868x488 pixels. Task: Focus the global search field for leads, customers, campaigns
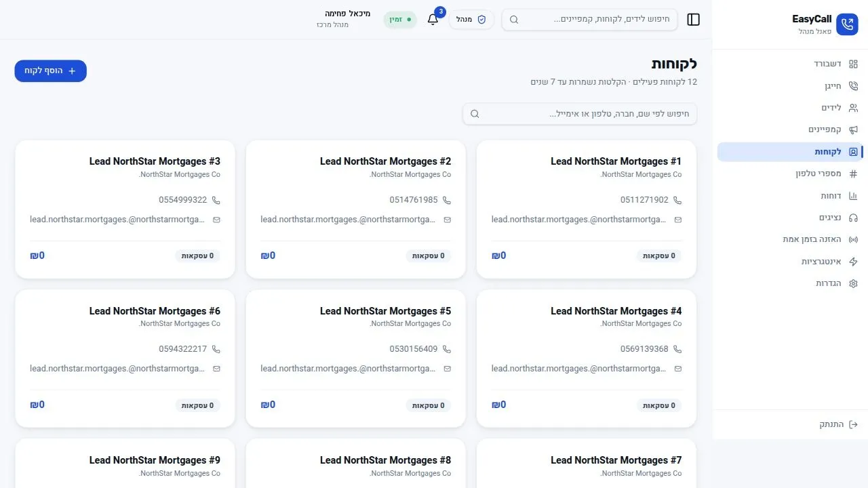589,20
